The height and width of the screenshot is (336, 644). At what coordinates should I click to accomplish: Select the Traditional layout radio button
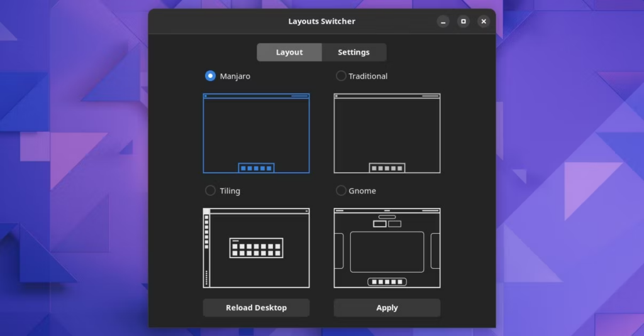341,76
